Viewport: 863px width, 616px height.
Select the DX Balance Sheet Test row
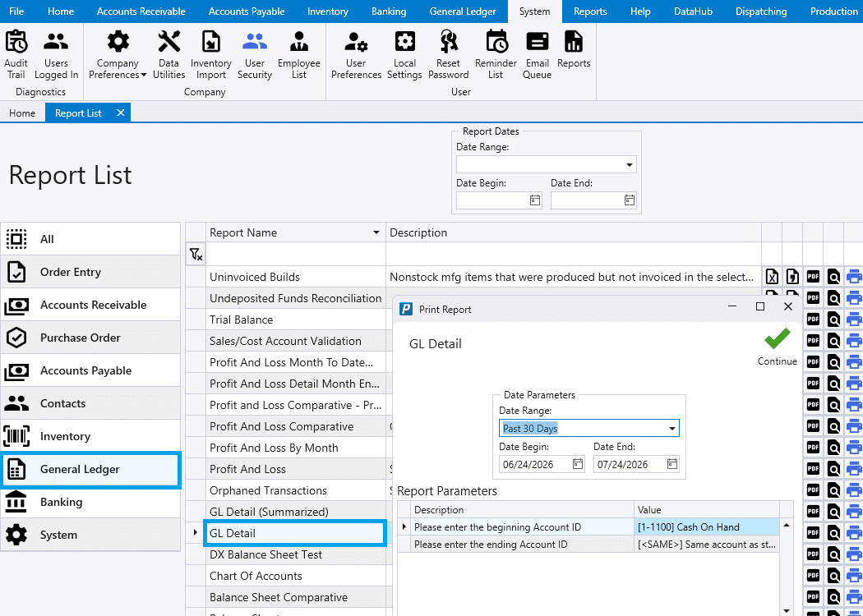coord(296,554)
